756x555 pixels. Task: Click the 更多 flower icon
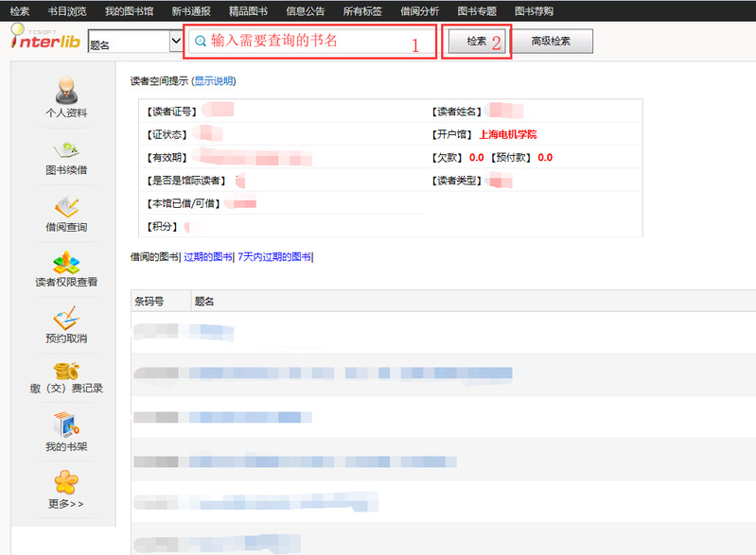click(65, 482)
